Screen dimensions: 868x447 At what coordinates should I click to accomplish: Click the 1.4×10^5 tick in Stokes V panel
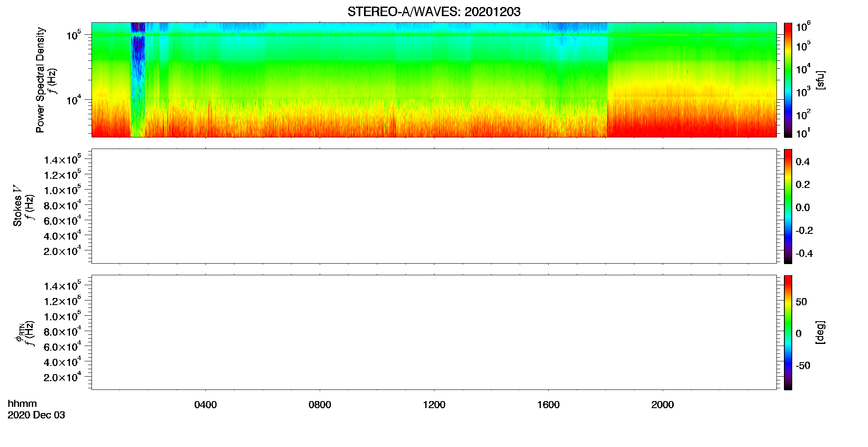tap(63, 159)
